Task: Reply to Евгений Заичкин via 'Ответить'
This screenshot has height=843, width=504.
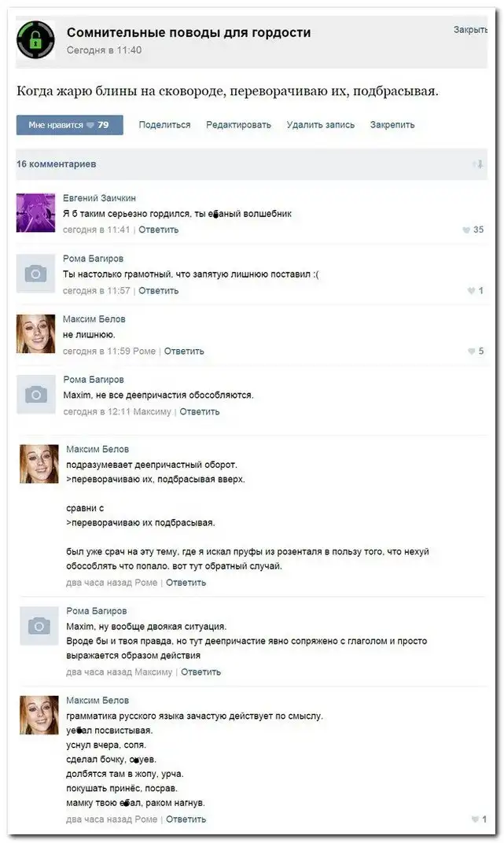Action: click(x=159, y=230)
